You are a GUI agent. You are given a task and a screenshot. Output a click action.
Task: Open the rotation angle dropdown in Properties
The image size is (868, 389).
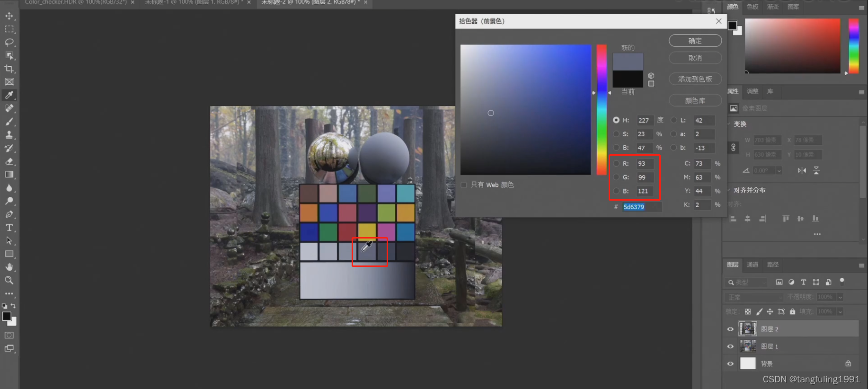pyautogui.click(x=779, y=170)
